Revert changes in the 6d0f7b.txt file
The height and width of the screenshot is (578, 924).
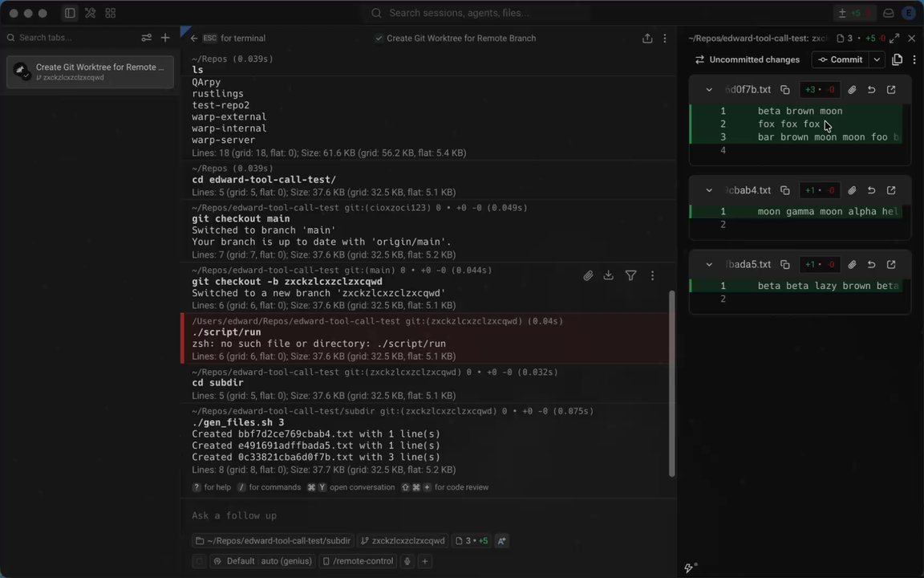tap(871, 90)
